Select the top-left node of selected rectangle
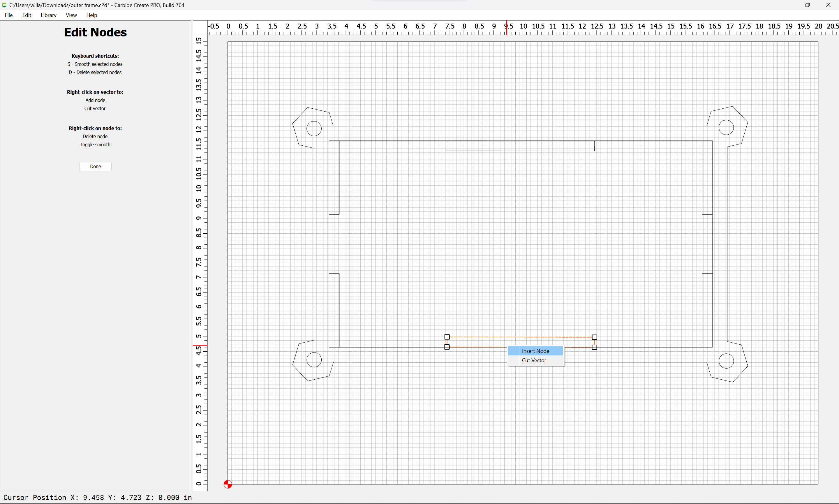Screen dimensions: 839x504 point(447,337)
